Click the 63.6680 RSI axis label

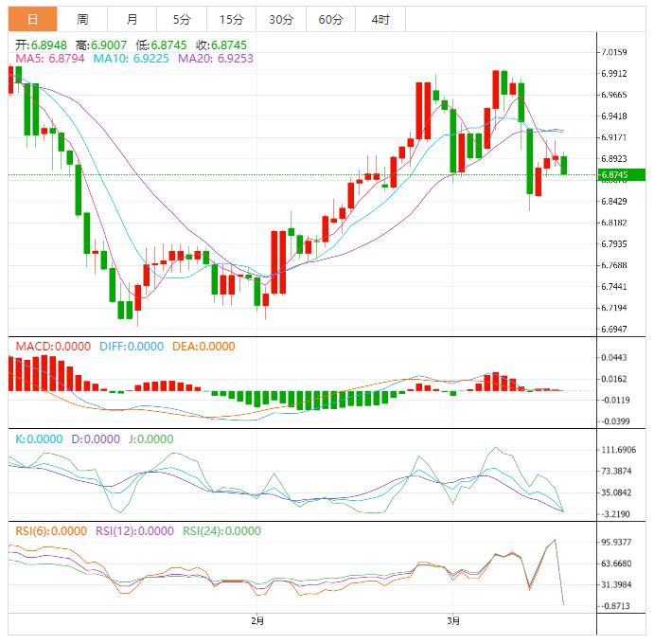coord(616,563)
